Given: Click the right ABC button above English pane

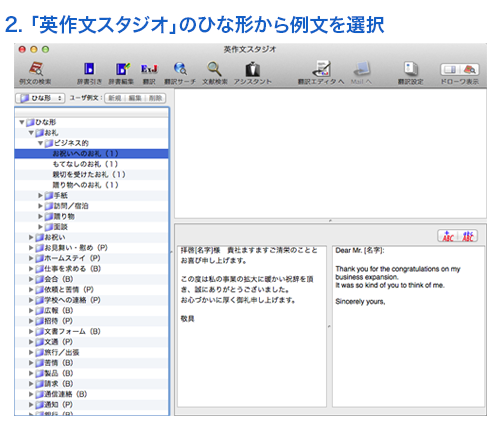Looking at the screenshot, I should coord(468,236).
